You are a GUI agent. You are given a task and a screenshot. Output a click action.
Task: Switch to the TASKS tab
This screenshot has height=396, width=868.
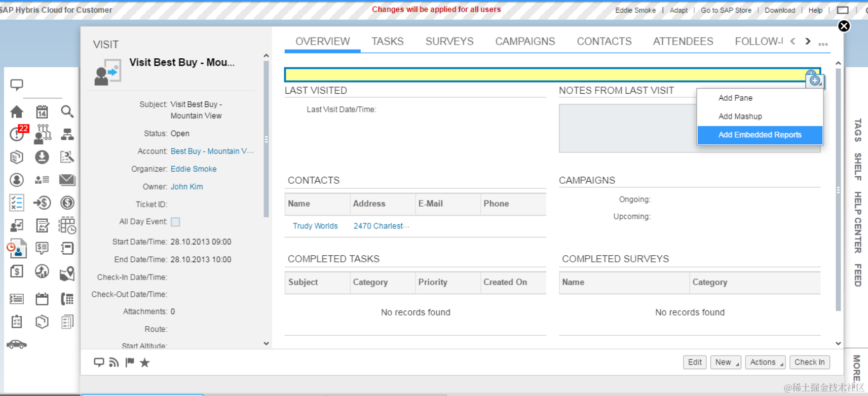click(388, 42)
